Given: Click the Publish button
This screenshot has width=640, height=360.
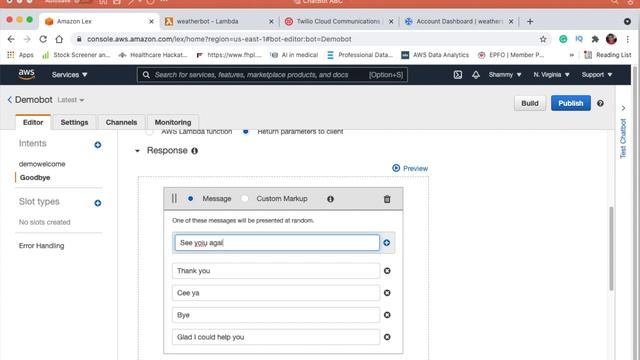Looking at the screenshot, I should point(571,103).
